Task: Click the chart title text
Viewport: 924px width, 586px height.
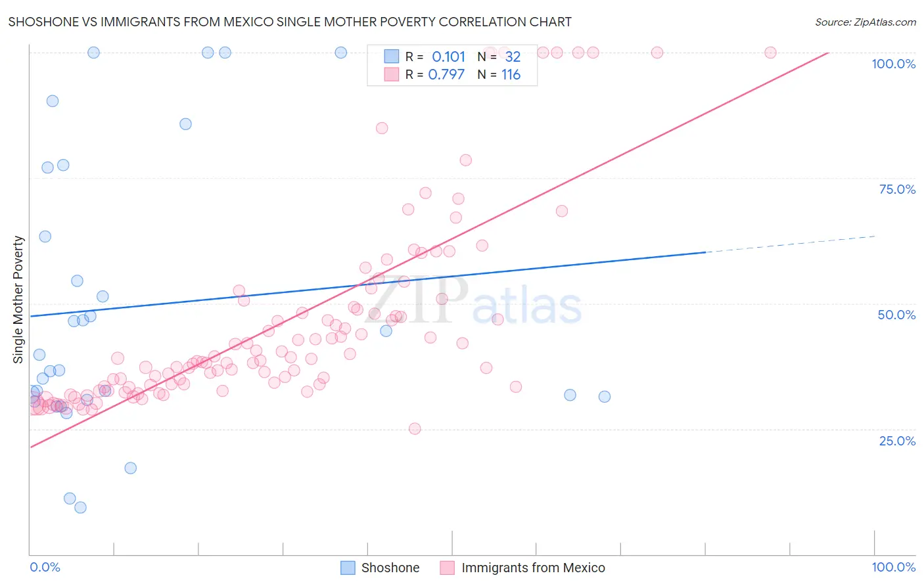Action: (x=290, y=22)
